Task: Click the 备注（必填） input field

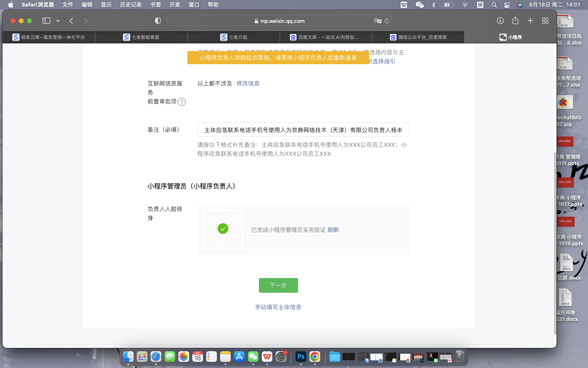Action: (303, 130)
